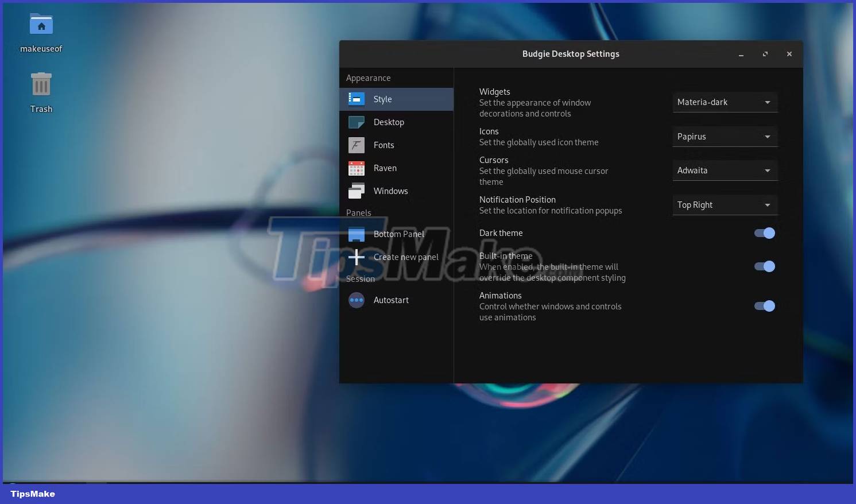
Task: Click the Cursors setting label
Action: click(494, 160)
